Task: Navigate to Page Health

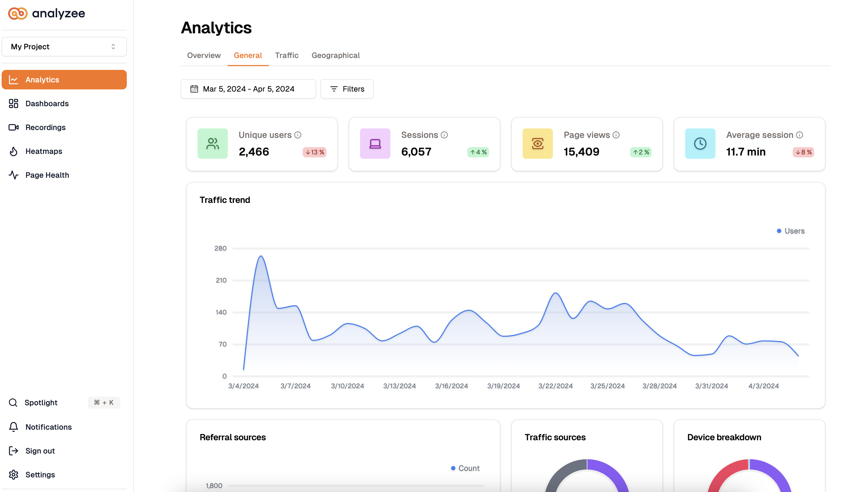Action: 64,175
